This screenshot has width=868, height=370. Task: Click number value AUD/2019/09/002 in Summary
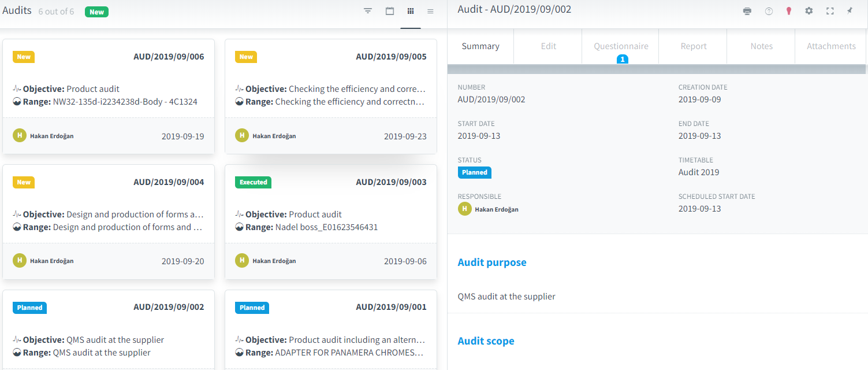tap(491, 99)
